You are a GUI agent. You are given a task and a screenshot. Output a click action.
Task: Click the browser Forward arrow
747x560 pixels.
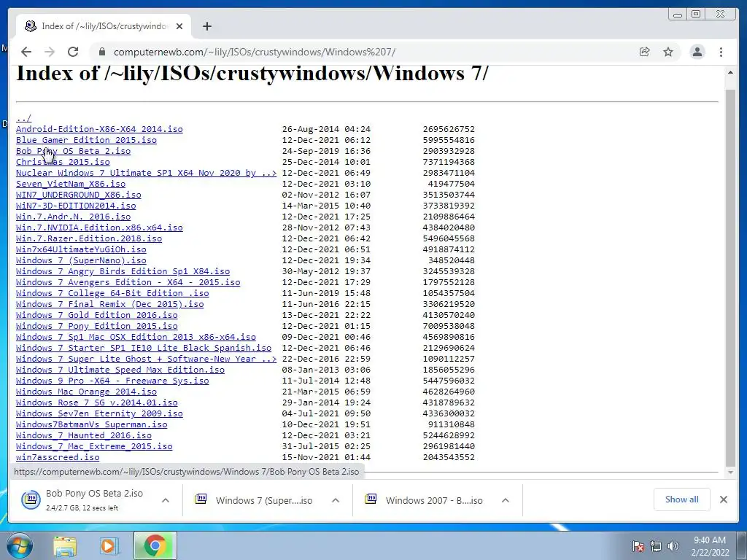50,52
